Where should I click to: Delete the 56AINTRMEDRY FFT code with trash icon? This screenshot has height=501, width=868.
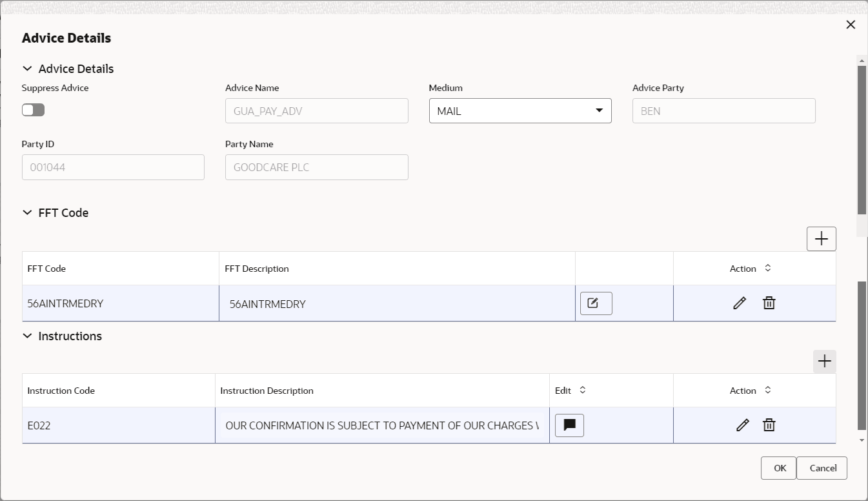769,303
